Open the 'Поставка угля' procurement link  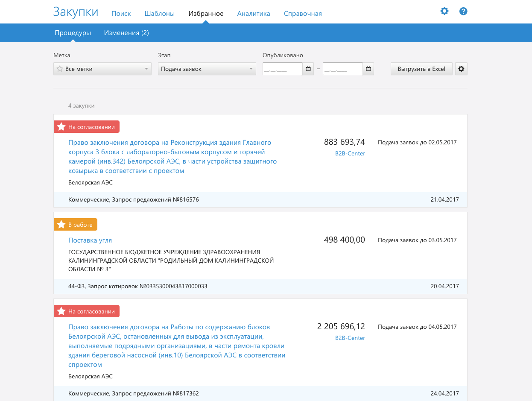(x=90, y=240)
